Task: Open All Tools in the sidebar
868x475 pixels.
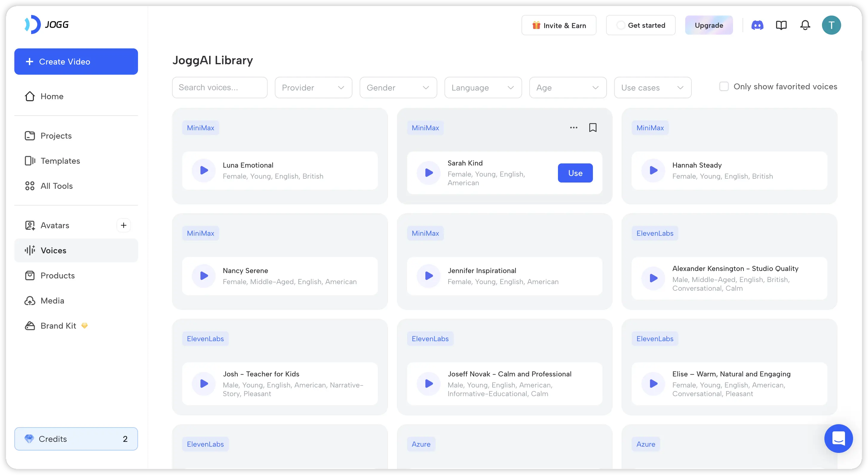Action: [x=76, y=186]
